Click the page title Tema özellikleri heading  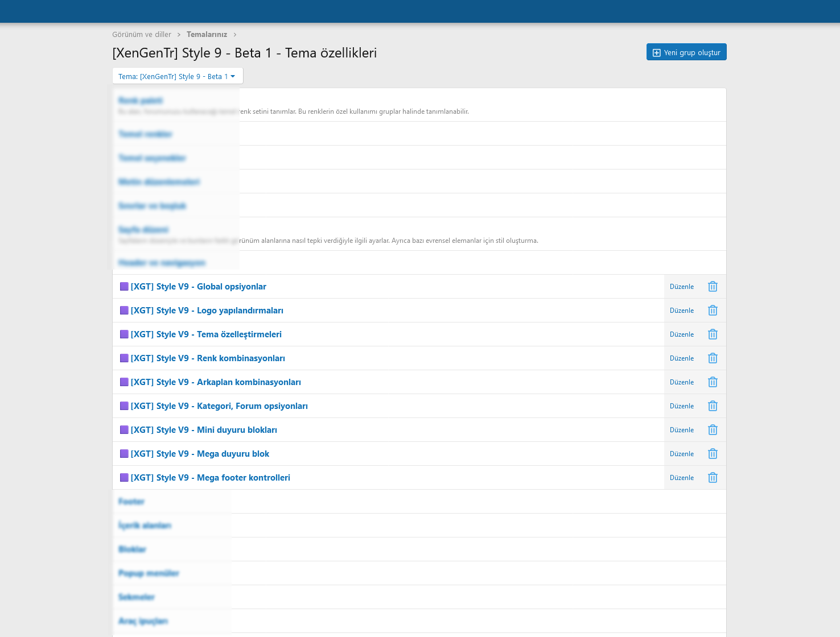[245, 53]
